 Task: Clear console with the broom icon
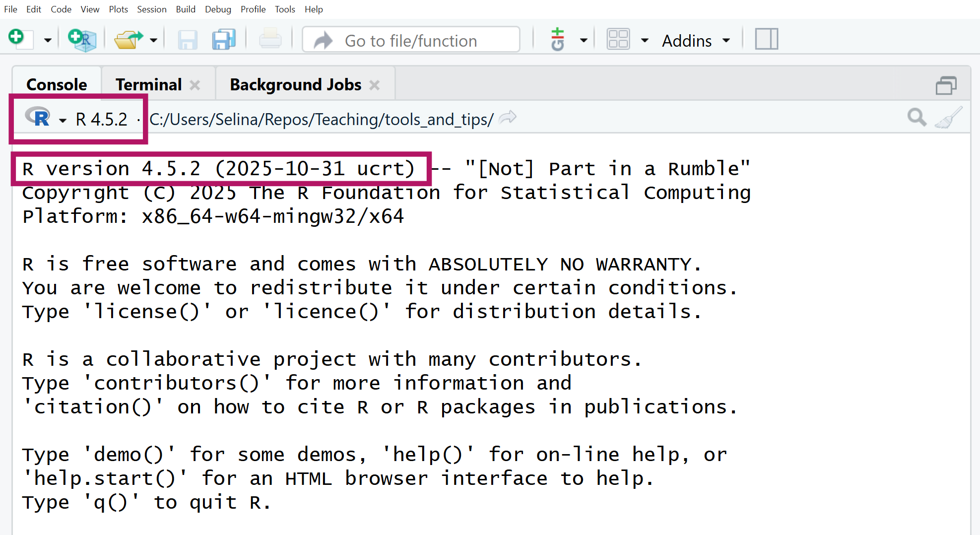[948, 118]
